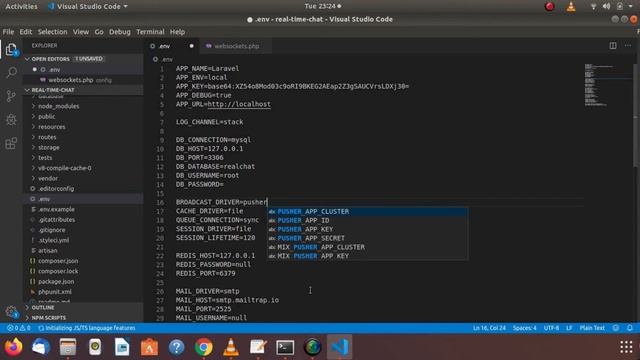Open the Debug menu
The image size is (640, 360).
(x=120, y=32)
